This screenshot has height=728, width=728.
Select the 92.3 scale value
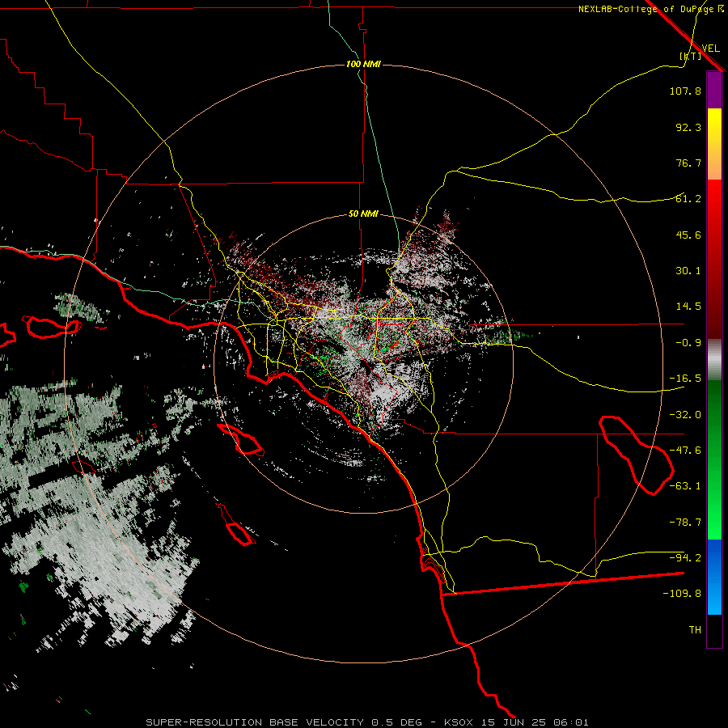tap(688, 127)
